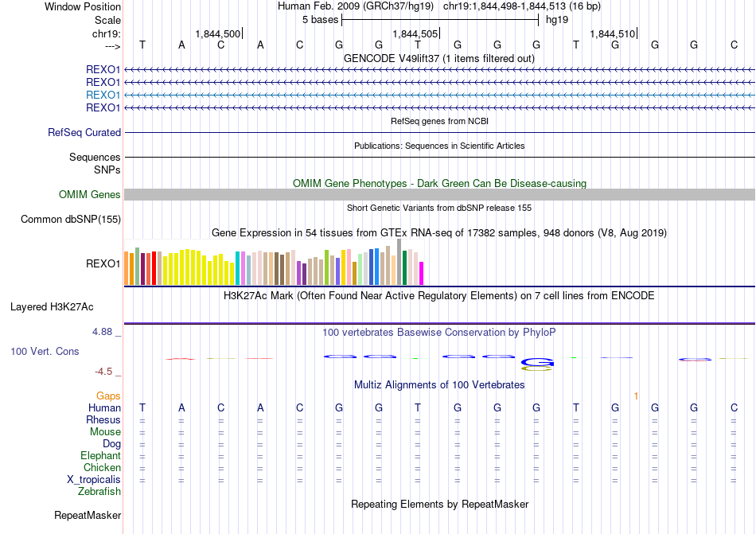Click the 1,844,505 position marker on the ruler
The image size is (756, 534).
point(417,33)
